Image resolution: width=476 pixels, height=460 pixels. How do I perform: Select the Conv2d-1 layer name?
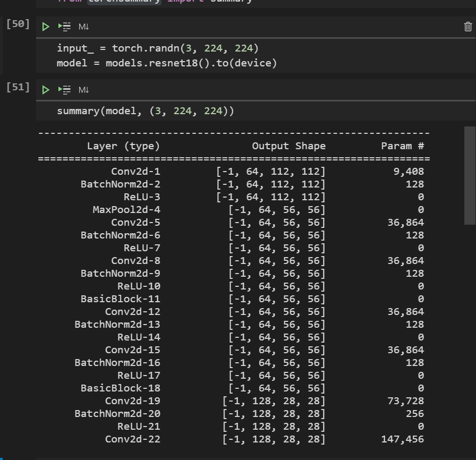(135, 172)
